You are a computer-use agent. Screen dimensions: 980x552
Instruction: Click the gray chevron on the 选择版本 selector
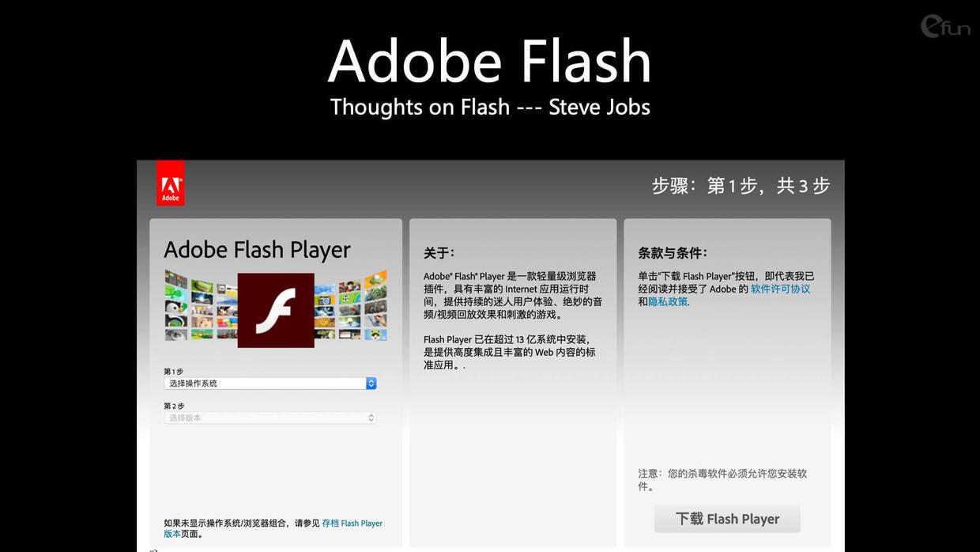click(x=371, y=418)
